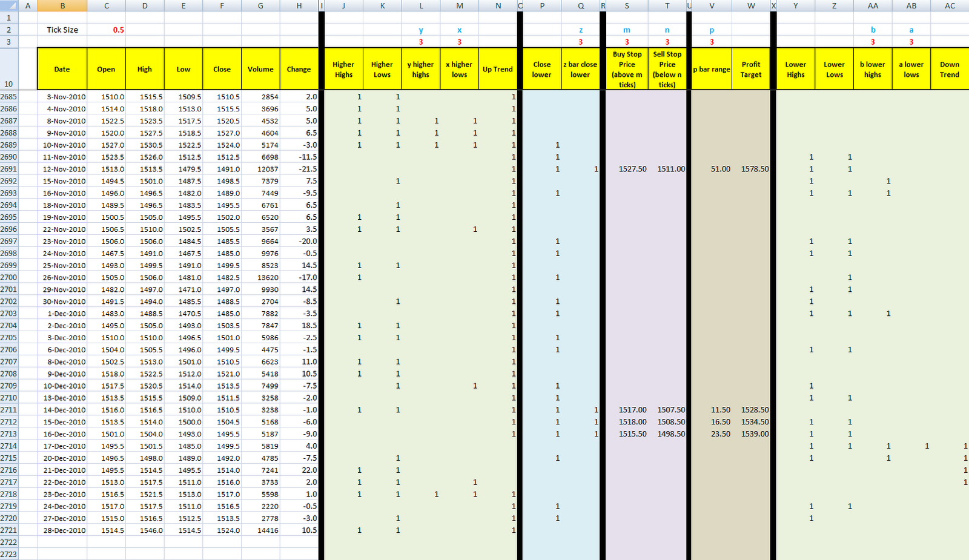
Task: Click the Down Trend header cell
Action: pyautogui.click(x=950, y=68)
